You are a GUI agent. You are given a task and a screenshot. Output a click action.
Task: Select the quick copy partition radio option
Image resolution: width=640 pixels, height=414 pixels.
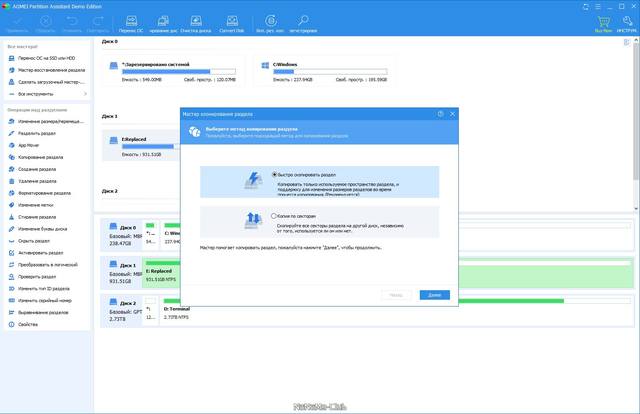click(274, 174)
